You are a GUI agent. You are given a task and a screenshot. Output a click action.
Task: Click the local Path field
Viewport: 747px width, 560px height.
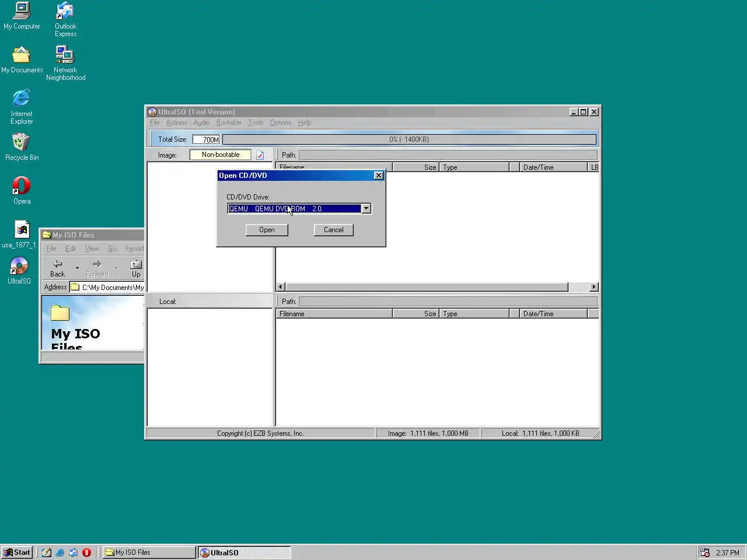click(x=448, y=302)
